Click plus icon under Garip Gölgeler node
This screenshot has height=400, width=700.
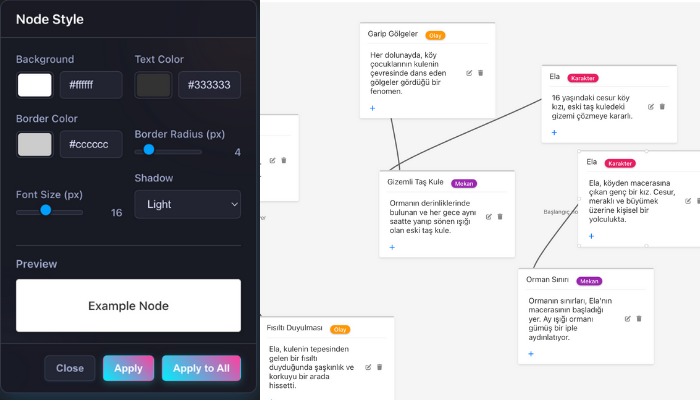pyautogui.click(x=372, y=108)
